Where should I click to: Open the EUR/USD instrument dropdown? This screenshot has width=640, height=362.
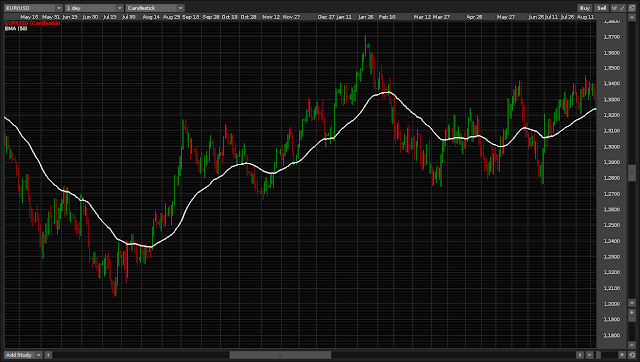(x=33, y=8)
